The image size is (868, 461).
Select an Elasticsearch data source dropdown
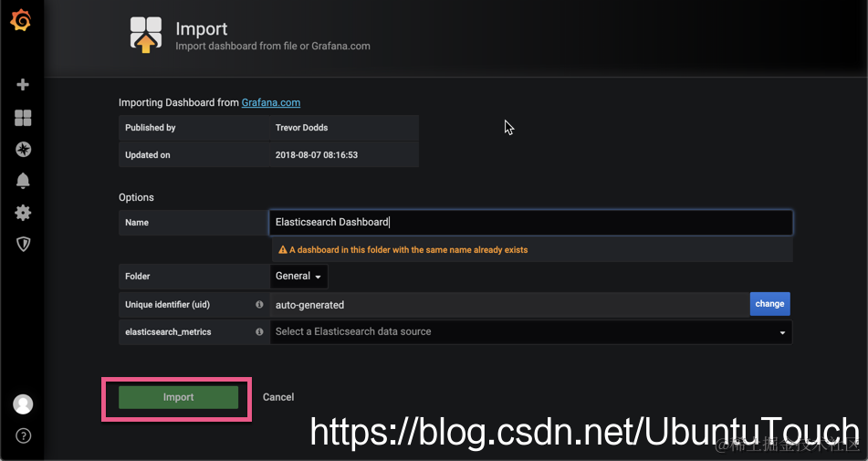[x=531, y=332]
